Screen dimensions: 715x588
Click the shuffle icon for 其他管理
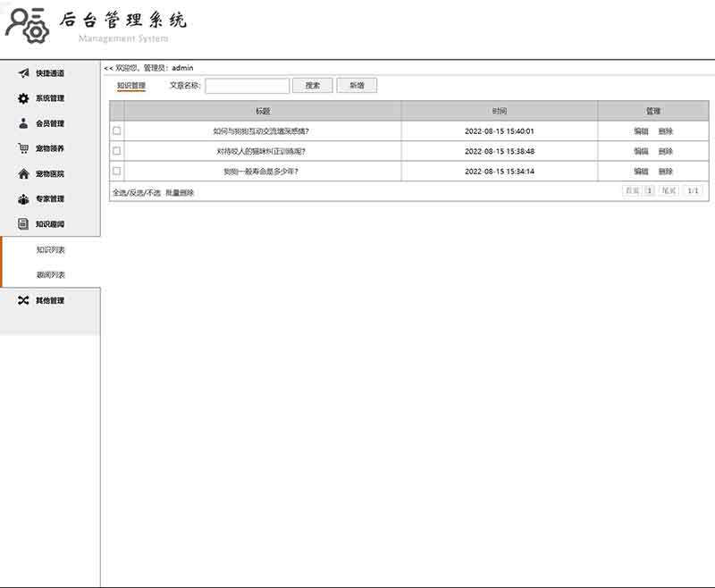click(x=24, y=300)
